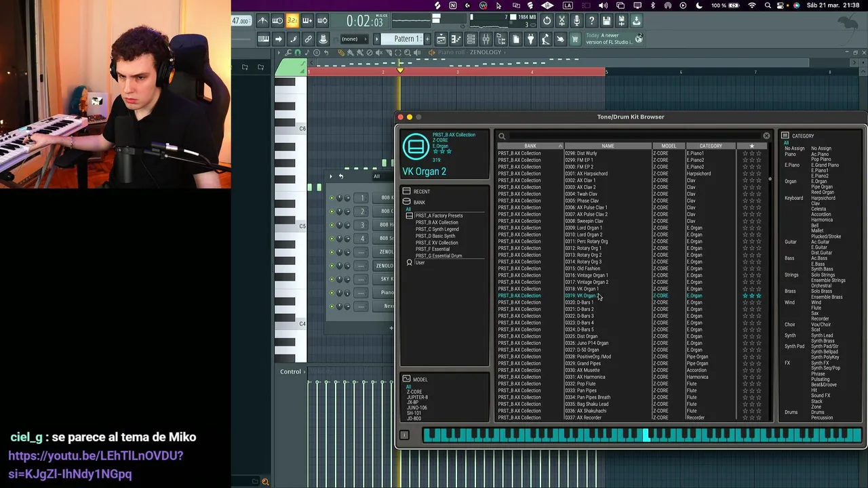Select tone 0325: Dist Organ

[x=581, y=336]
